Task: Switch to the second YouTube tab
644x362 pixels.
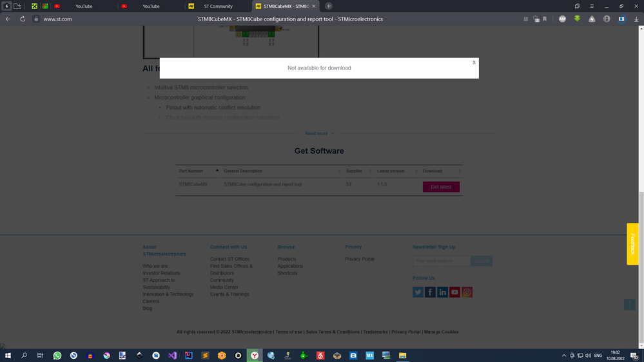Action: 151,6
